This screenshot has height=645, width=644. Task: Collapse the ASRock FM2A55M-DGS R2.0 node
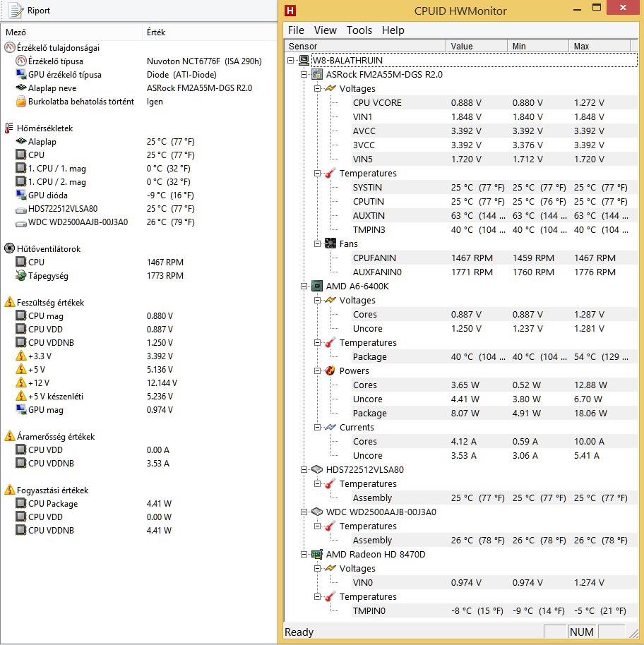pos(304,75)
